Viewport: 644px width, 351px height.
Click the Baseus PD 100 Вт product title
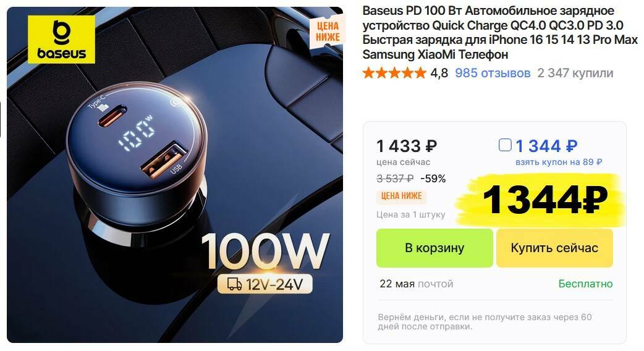500,32
